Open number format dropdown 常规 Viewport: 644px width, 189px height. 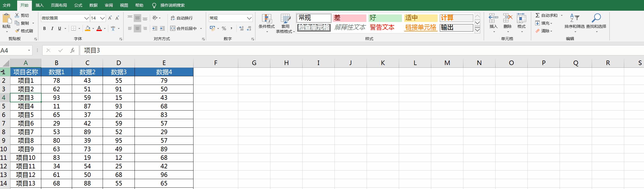(249, 18)
